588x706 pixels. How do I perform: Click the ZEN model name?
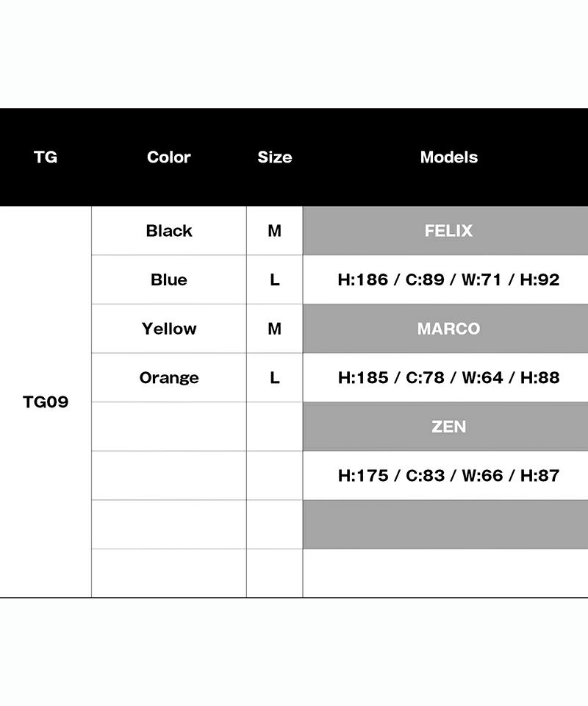pyautogui.click(x=448, y=427)
